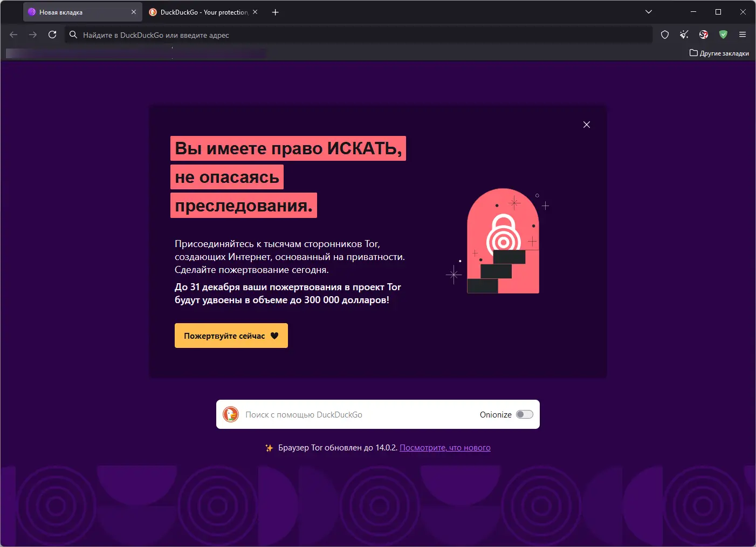The image size is (756, 547).
Task: Click the search magnifier in address bar
Action: [x=73, y=35]
